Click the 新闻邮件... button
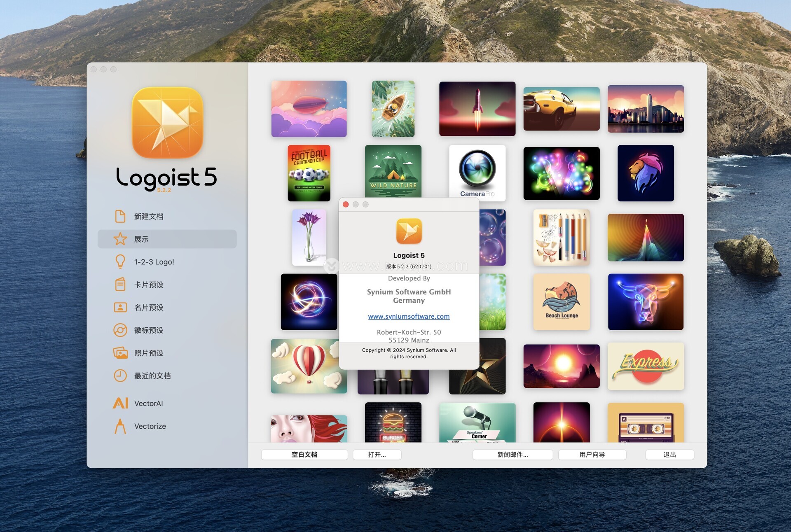 tap(513, 455)
